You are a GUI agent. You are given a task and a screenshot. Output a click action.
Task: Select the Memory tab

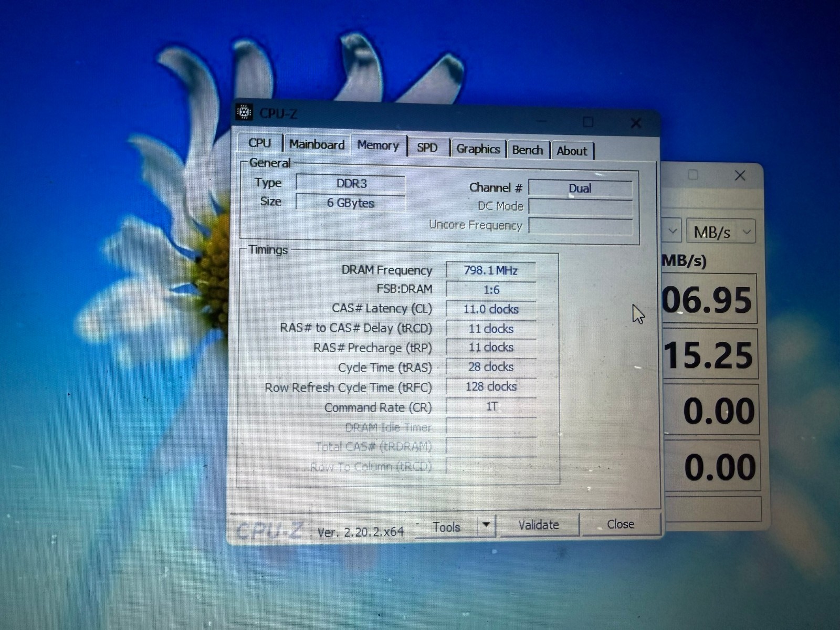tap(379, 145)
